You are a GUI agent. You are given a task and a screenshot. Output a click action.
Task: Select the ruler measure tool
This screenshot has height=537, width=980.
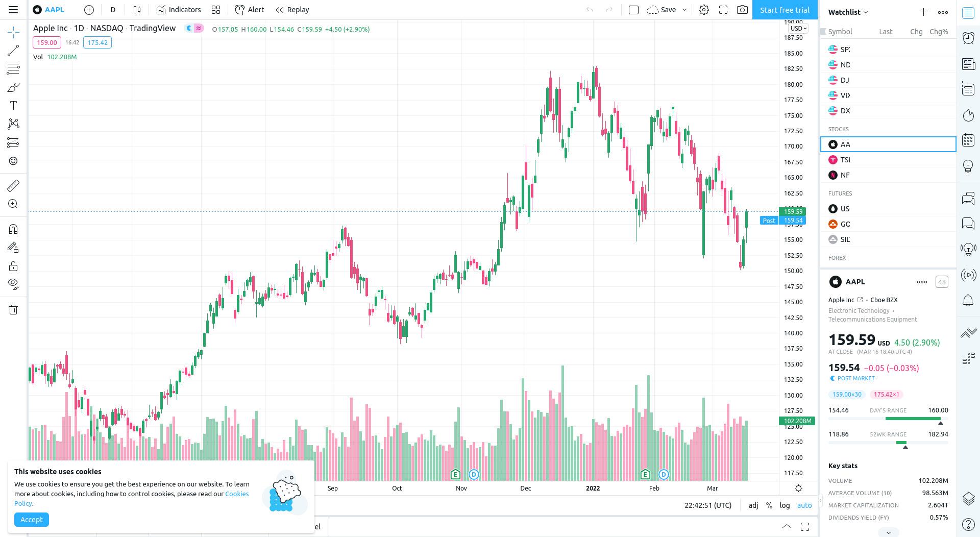tap(13, 185)
